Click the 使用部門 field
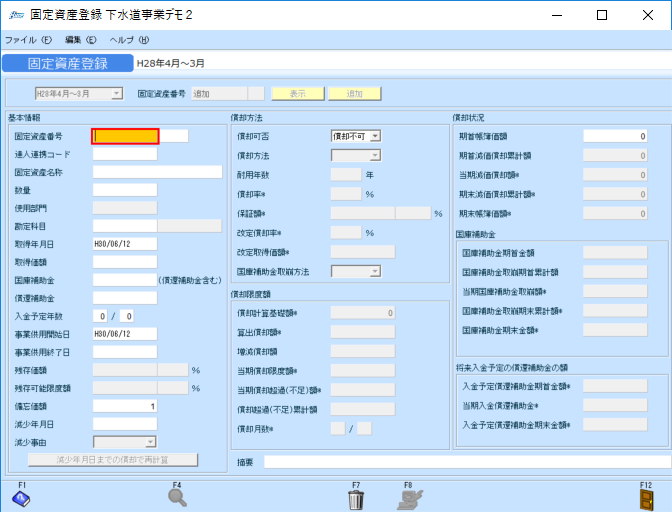672x512 pixels. pos(125,208)
